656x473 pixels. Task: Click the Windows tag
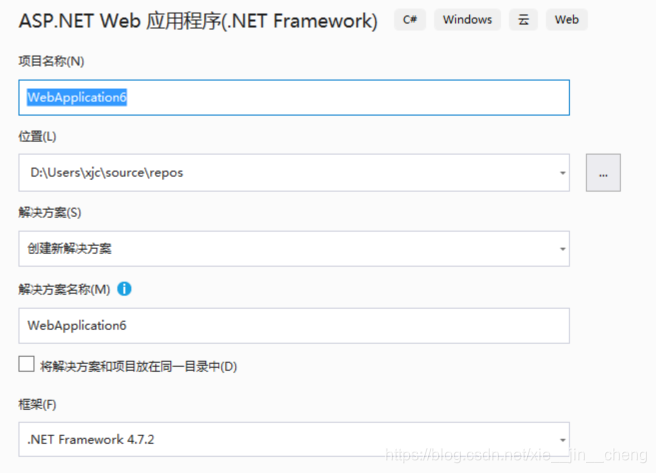coord(467,20)
